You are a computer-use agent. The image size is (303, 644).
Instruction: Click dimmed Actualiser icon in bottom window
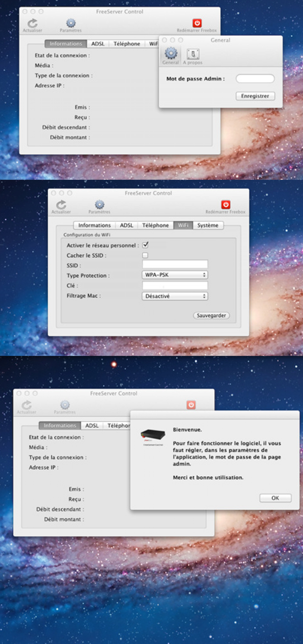[27, 405]
